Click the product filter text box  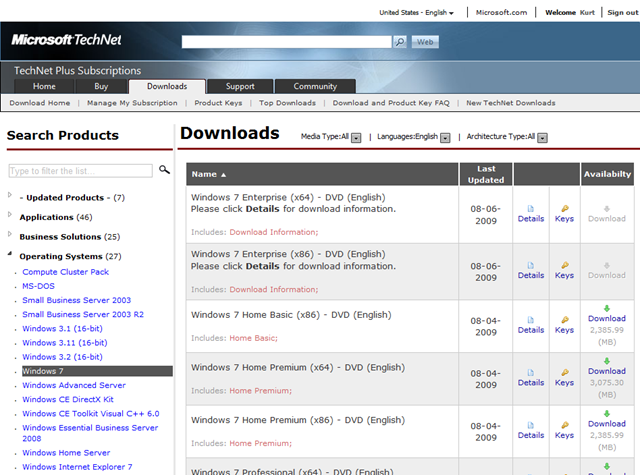point(80,171)
